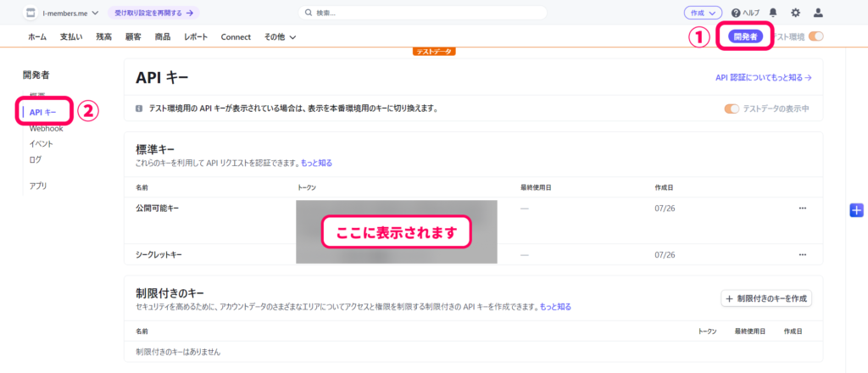Open the three-dot menu for シークレットキー
The image size is (868, 373).
pyautogui.click(x=802, y=254)
